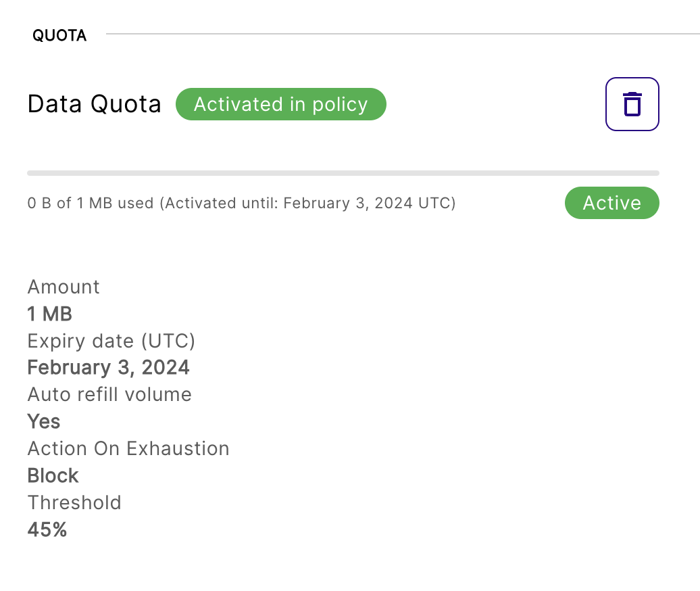The width and height of the screenshot is (700, 591).
Task: Click the 'Threshold' field label
Action: (x=74, y=503)
